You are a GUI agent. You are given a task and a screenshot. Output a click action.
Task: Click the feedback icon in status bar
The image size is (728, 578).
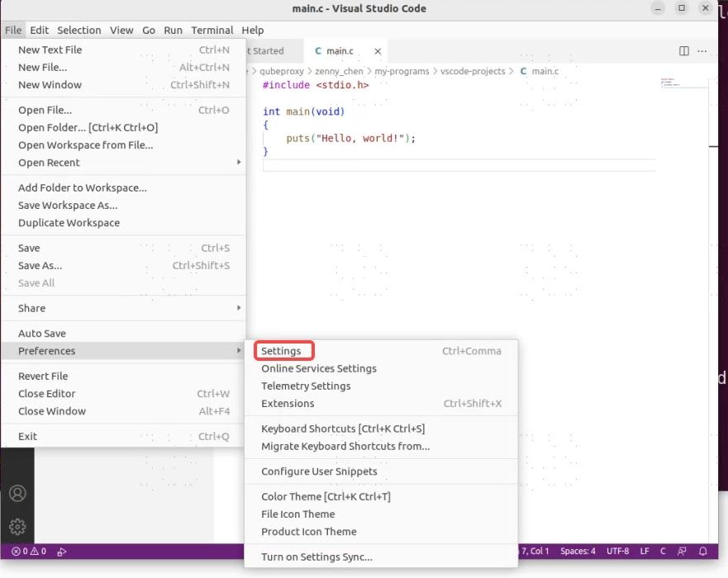682,551
